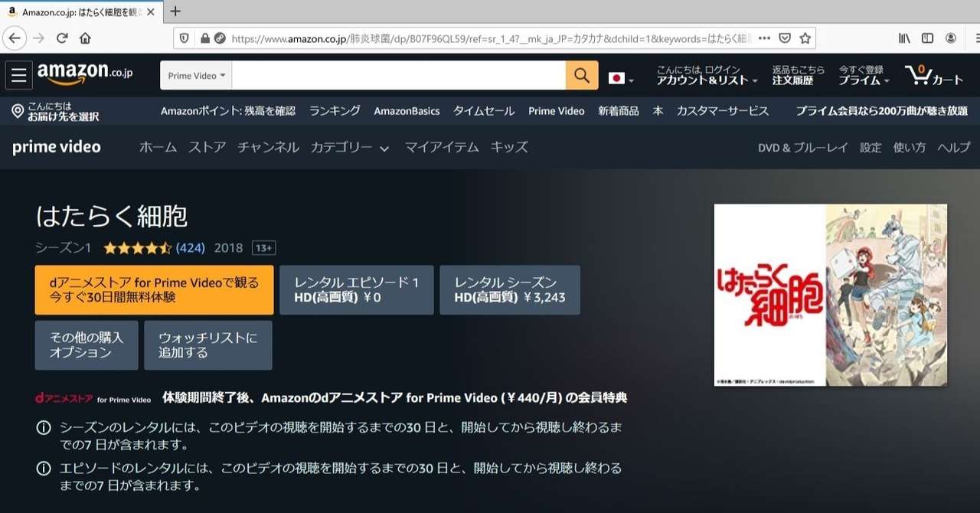This screenshot has width=980, height=513.
Task: Rent Episode 1 HD for ¥0
Action: point(357,289)
